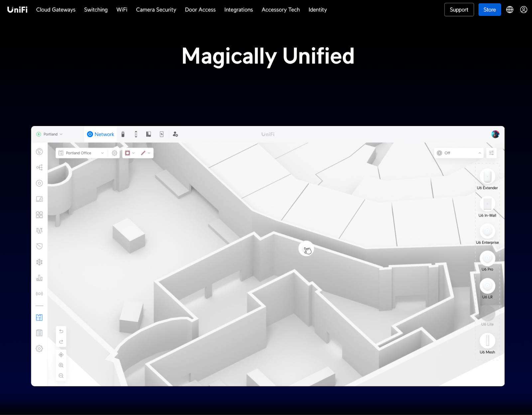Open the UniFi Devices circle icon
The height and width of the screenshot is (415, 532).
click(x=39, y=183)
